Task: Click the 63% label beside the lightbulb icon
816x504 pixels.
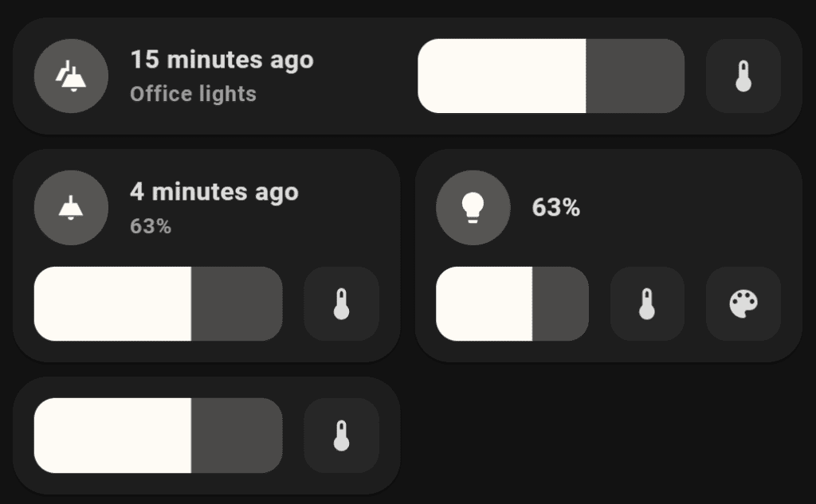Action: click(x=555, y=208)
